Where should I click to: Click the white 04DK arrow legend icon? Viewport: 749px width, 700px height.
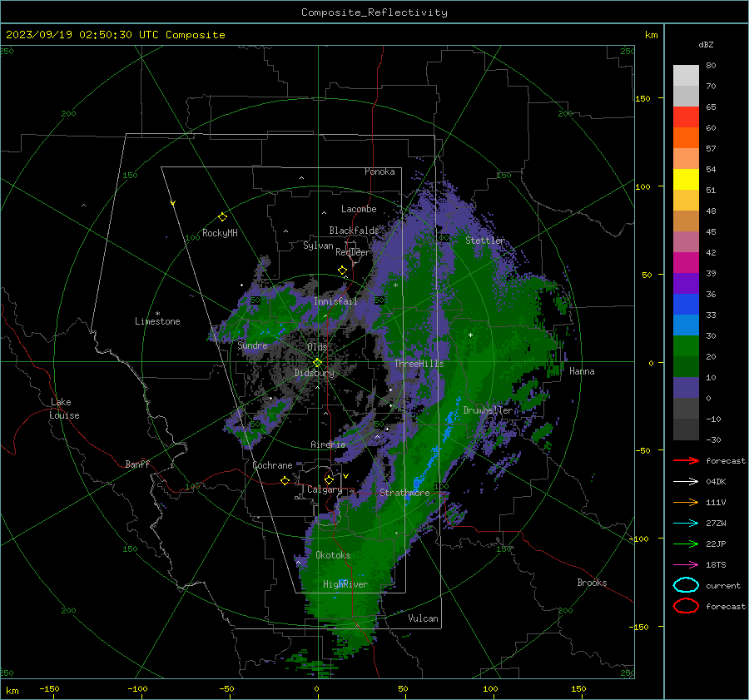click(x=686, y=482)
